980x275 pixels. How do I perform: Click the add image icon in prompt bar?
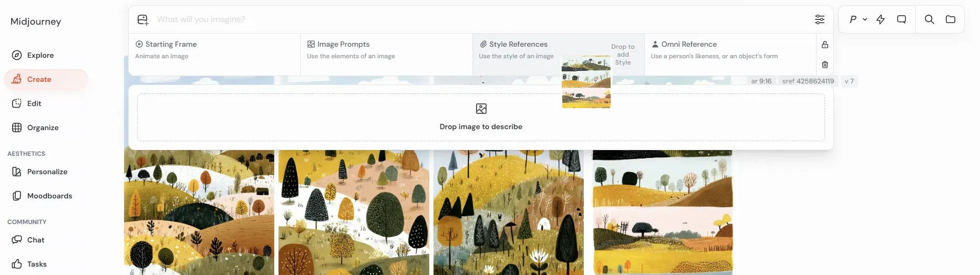tap(143, 20)
